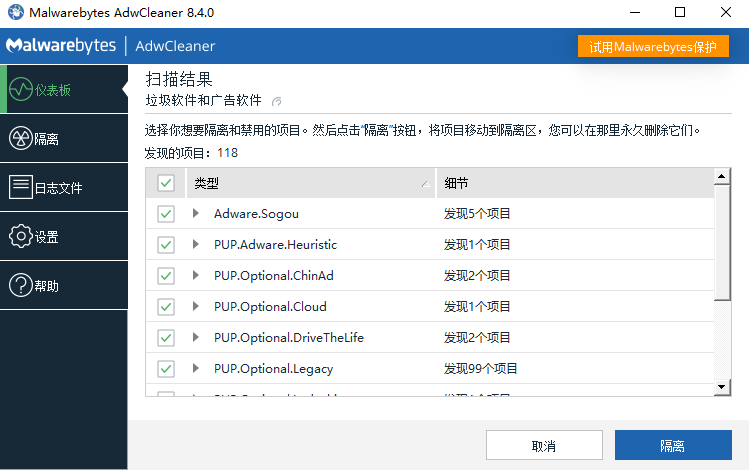Expand the PUP.Optional.ChinAd row
The height and width of the screenshot is (470, 749).
coord(196,276)
